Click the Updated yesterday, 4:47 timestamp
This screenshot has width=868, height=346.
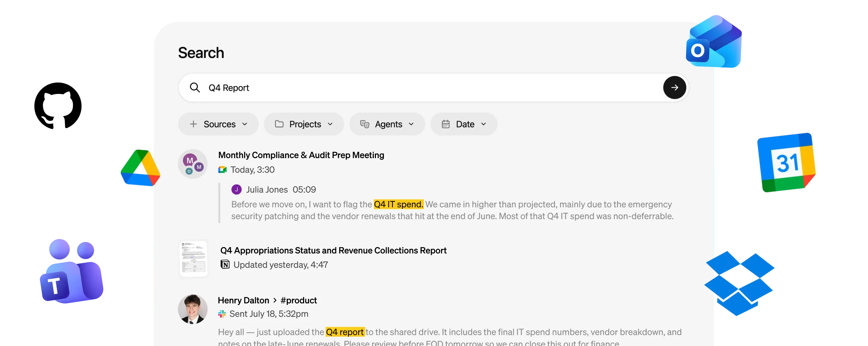point(281,265)
